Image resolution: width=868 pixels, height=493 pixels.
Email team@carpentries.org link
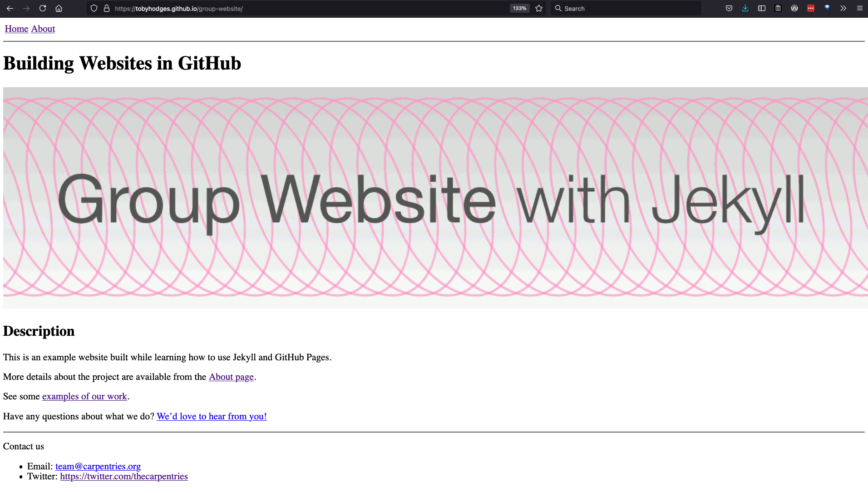tap(98, 466)
